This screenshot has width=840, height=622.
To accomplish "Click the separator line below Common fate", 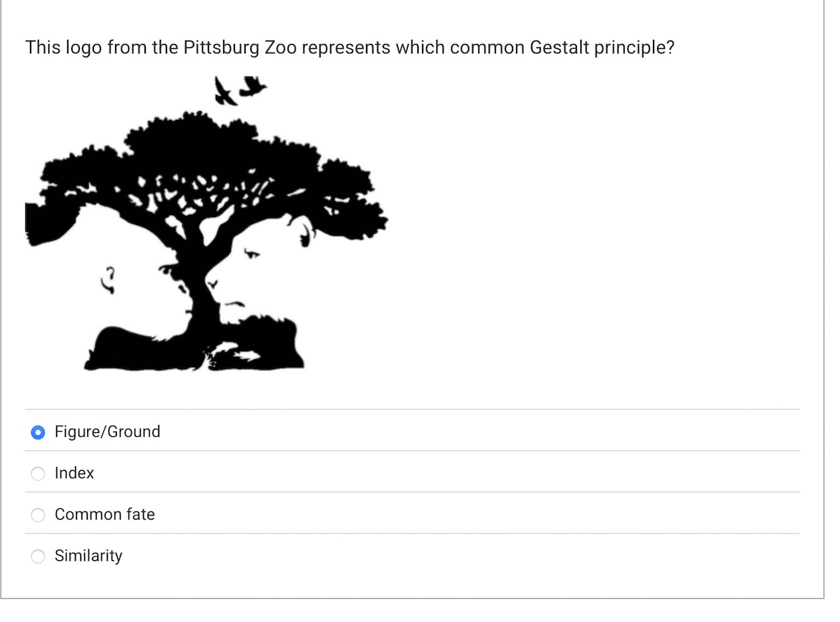I will point(413,535).
